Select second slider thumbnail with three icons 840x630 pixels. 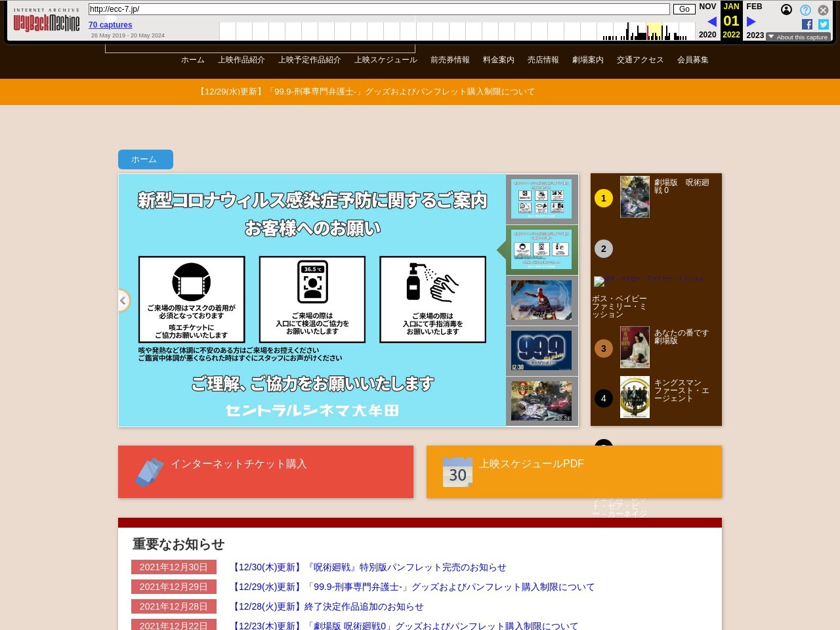[541, 250]
